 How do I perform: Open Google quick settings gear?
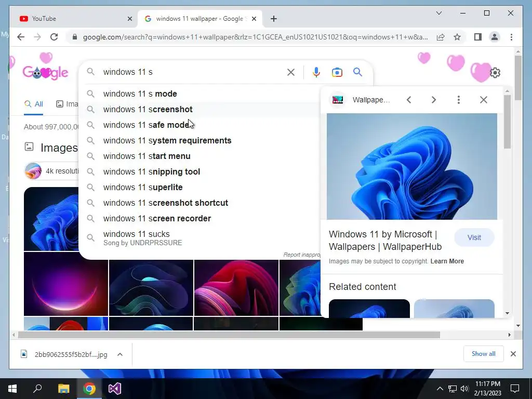[495, 73]
